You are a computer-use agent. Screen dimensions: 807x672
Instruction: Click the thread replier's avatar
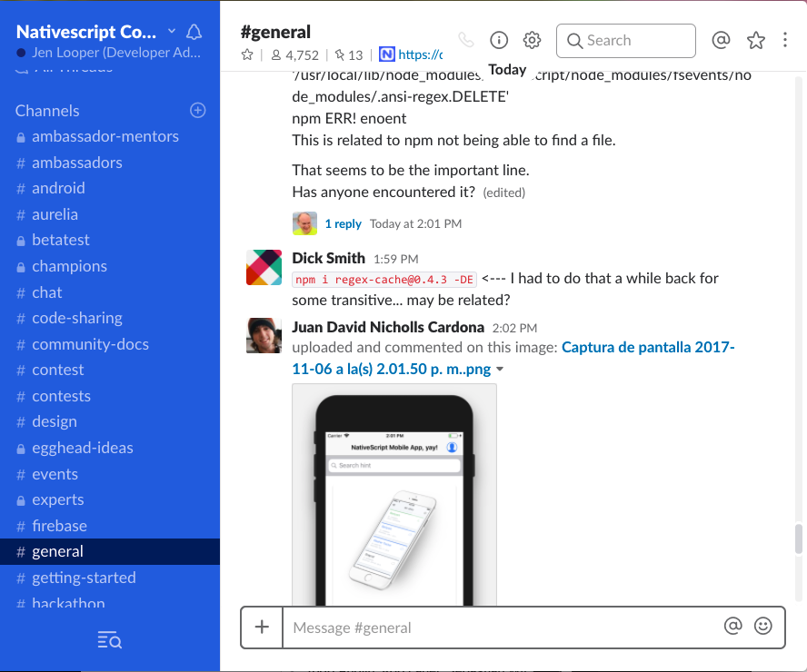click(304, 223)
